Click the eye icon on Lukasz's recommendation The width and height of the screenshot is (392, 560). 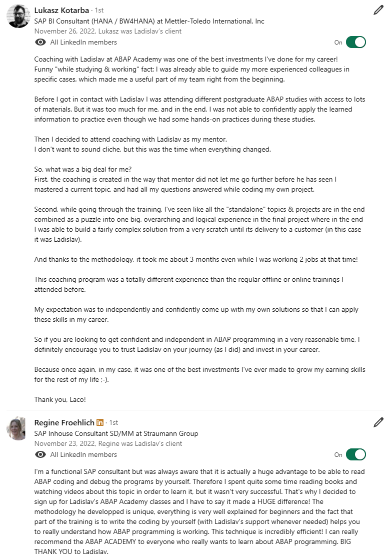40,42
